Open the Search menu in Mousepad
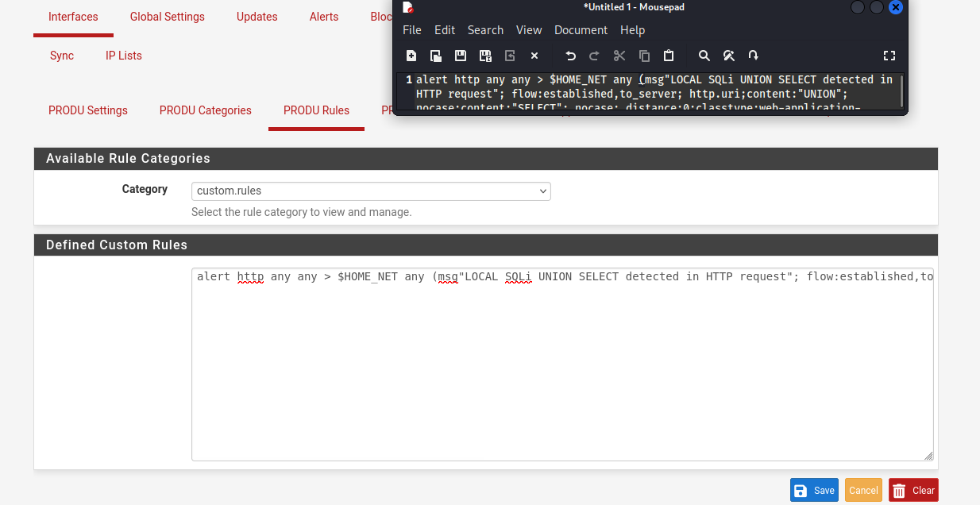 (485, 30)
